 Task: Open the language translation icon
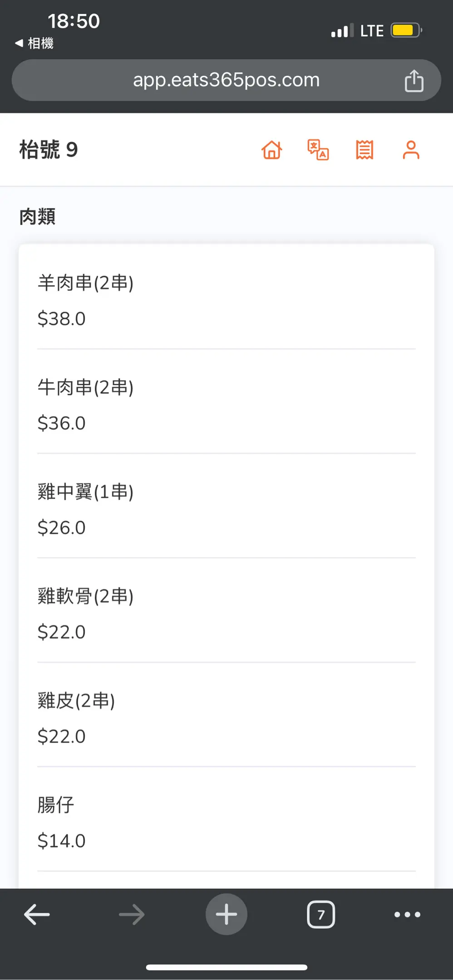coord(318,150)
